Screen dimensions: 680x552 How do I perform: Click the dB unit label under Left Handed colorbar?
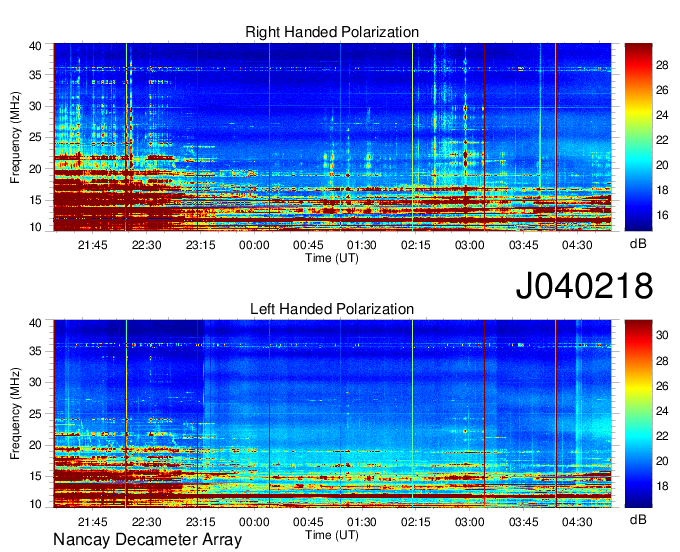coord(638,520)
